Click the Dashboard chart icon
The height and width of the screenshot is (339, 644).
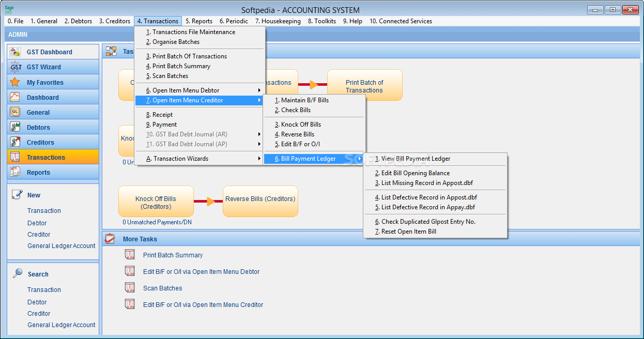[15, 97]
